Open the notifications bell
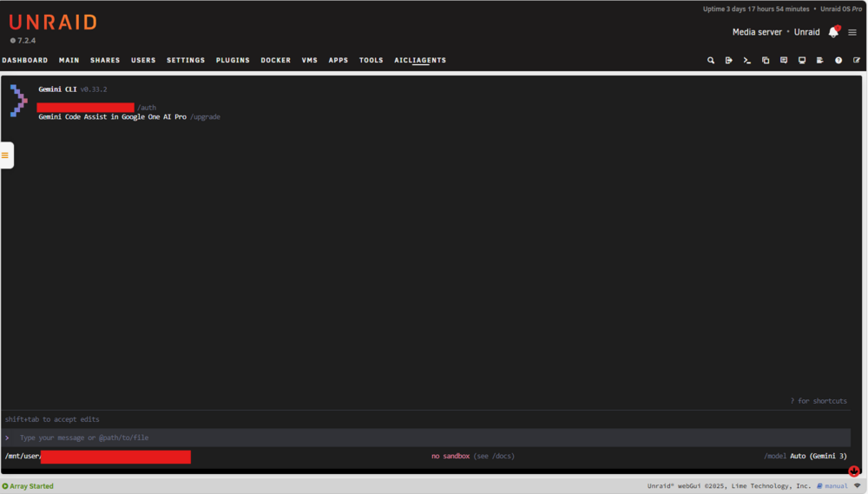868x494 pixels. point(833,32)
